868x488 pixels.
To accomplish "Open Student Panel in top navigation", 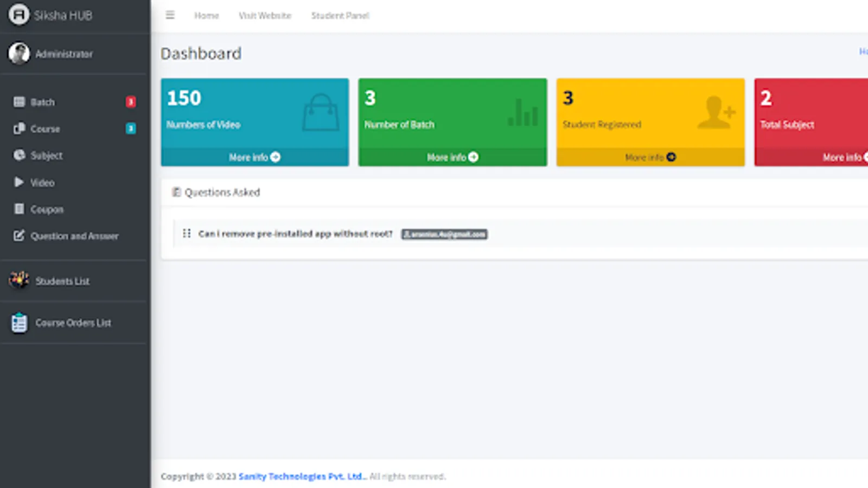I will 340,16.
